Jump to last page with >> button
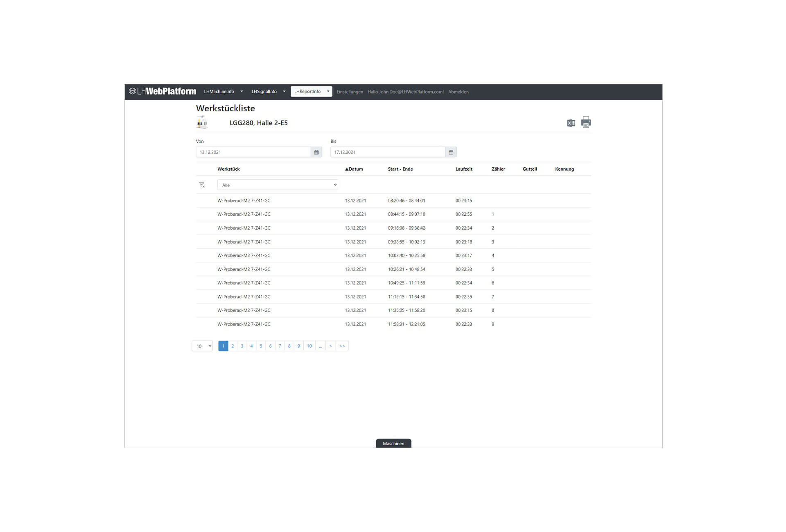The image size is (786, 532). 342,346
